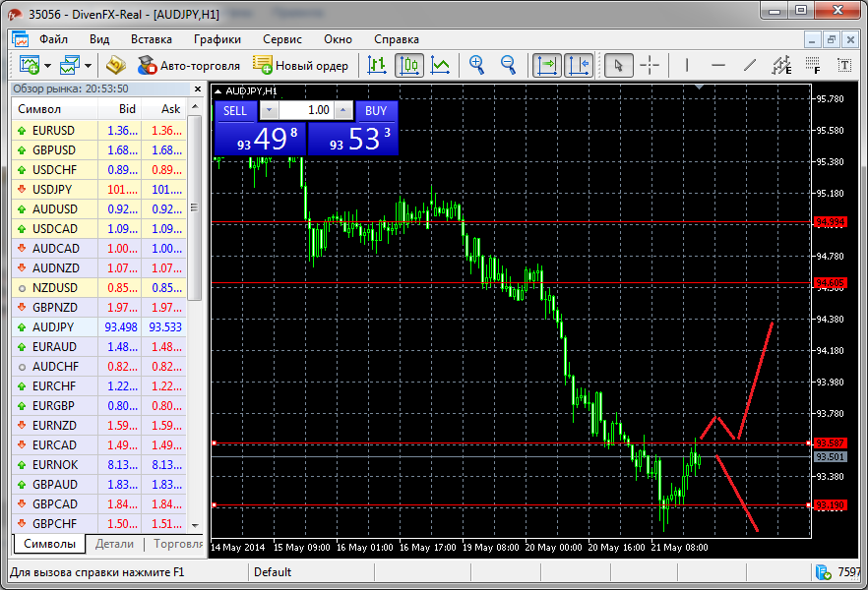Open the Сервис menu
Viewport: 868px width, 590px height.
click(282, 39)
